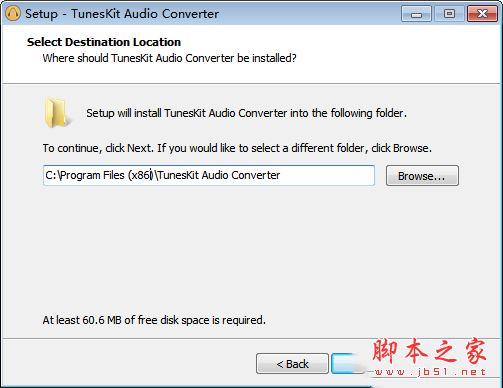This screenshot has width=503, height=388.
Task: Close the TunesKit setup wizard
Action: (x=482, y=14)
